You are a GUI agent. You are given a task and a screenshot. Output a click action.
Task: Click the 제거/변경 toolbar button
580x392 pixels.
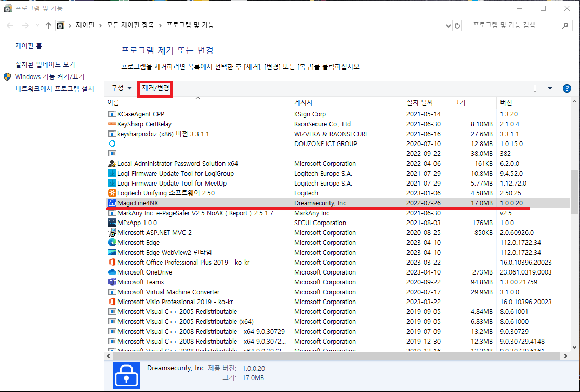(155, 88)
